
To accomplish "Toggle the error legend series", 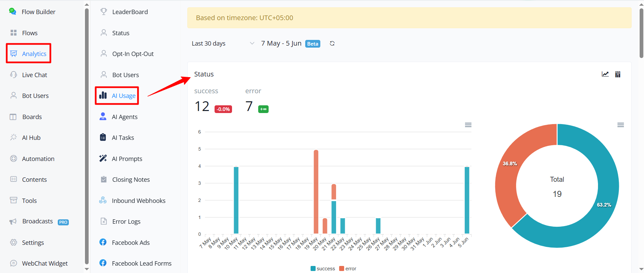I will pos(348,269).
